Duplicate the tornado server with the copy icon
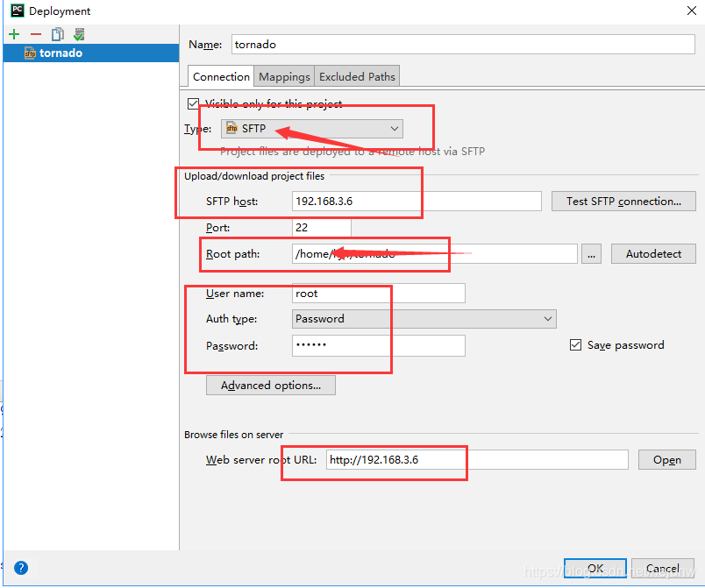Screen dimensions: 705x588 point(56,33)
